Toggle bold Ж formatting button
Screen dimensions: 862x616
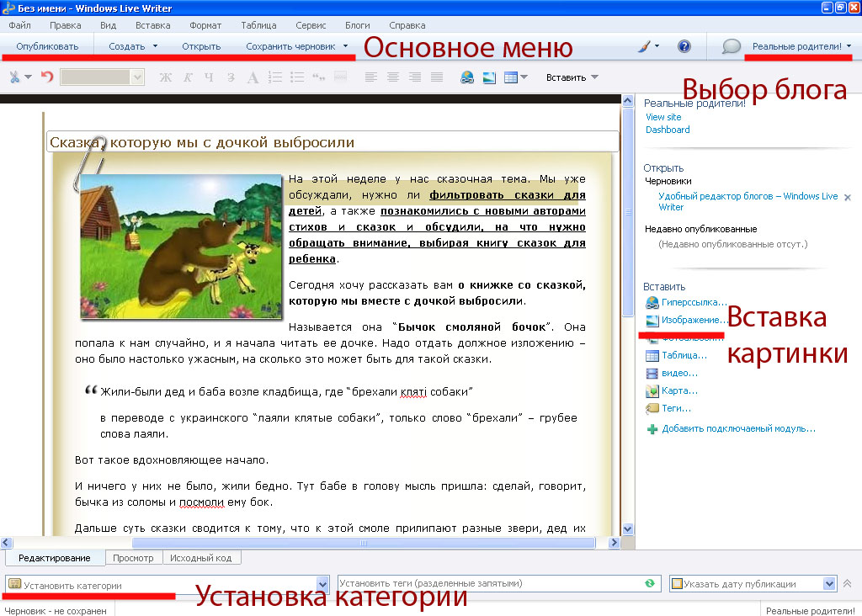coord(166,77)
